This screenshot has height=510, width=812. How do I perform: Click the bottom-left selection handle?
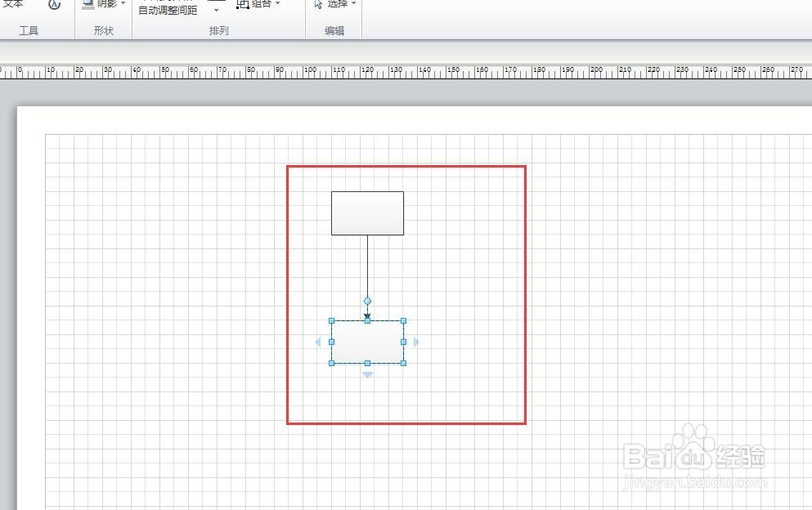tap(331, 363)
